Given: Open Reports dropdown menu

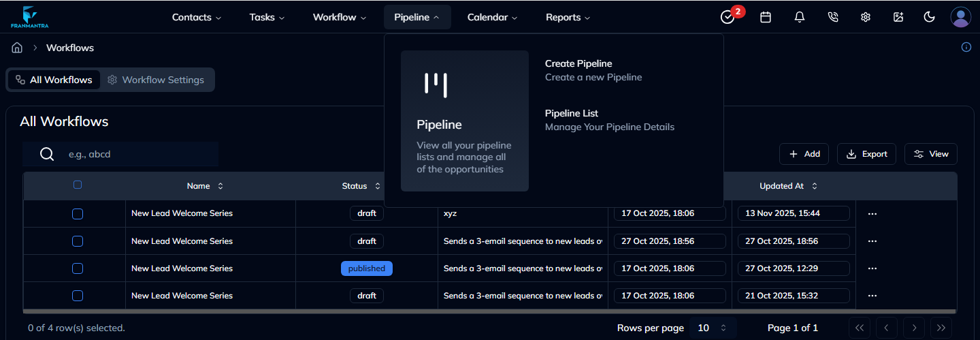Looking at the screenshot, I should tap(568, 17).
